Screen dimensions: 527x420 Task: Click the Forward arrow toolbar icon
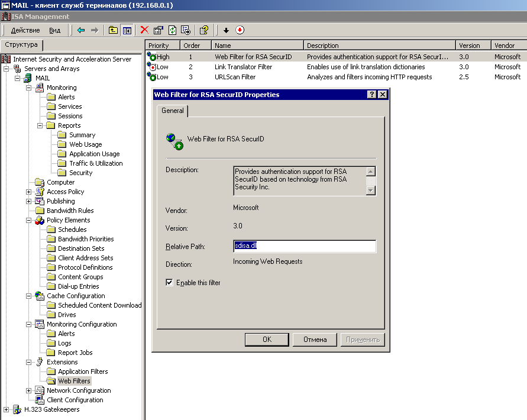(x=95, y=30)
